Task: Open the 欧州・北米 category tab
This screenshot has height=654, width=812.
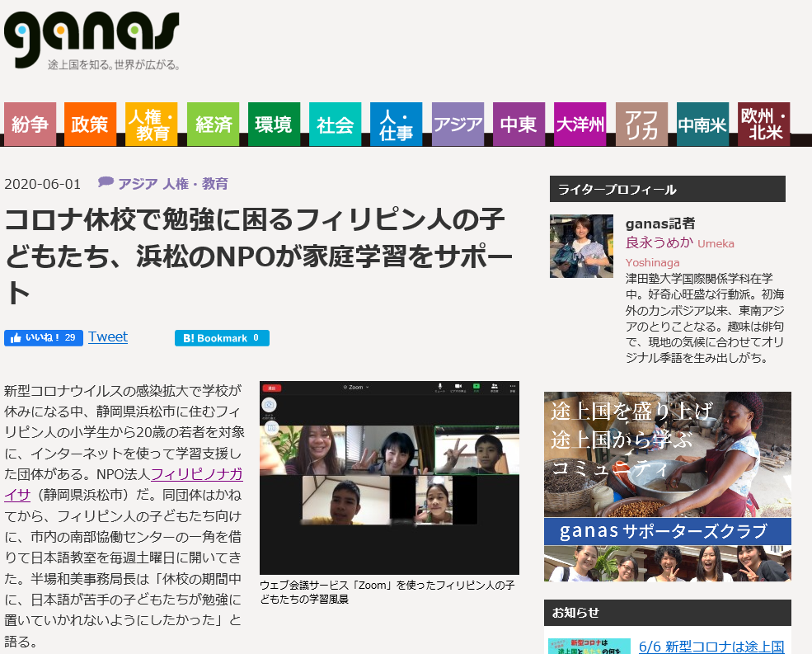Action: (x=763, y=125)
